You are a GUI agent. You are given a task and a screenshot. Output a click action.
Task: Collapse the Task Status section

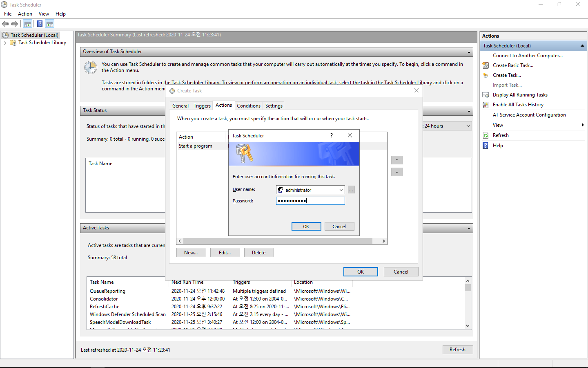[469, 111]
